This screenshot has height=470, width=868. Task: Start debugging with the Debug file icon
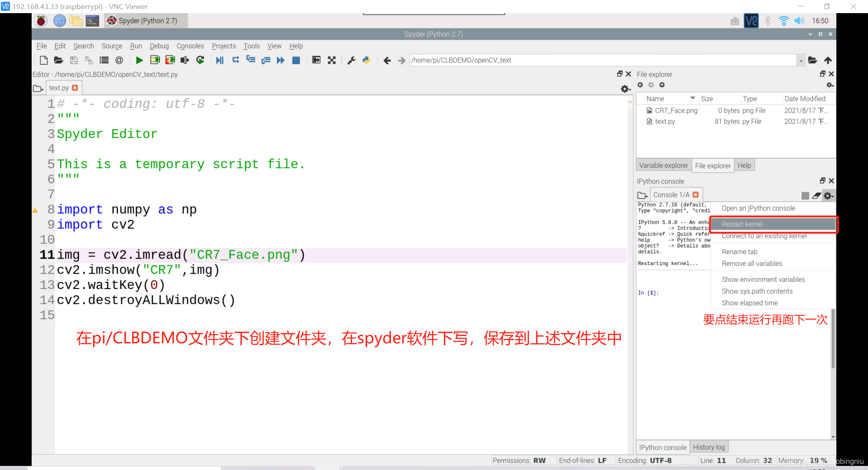tap(220, 60)
